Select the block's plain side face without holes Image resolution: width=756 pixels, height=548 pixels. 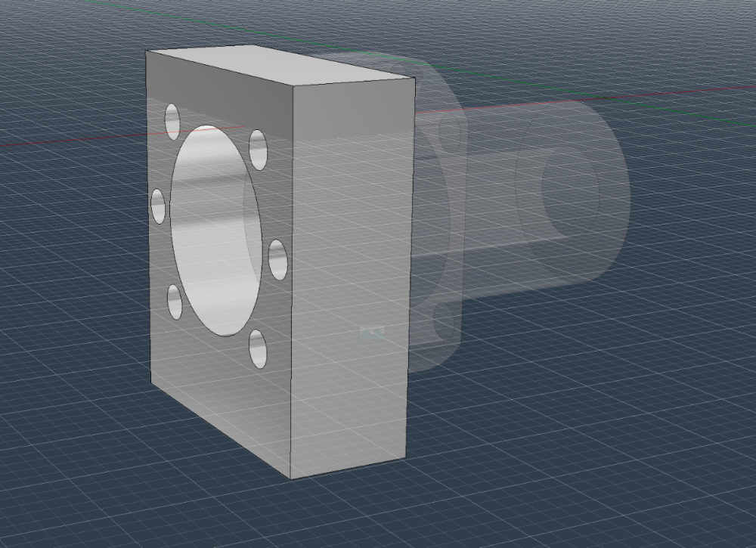click(x=352, y=277)
